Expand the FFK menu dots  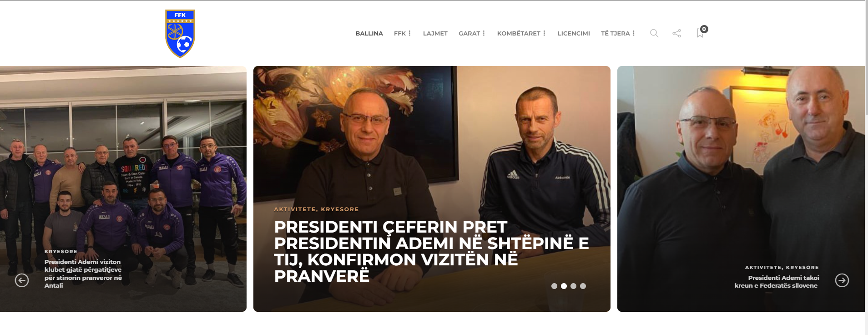point(409,33)
